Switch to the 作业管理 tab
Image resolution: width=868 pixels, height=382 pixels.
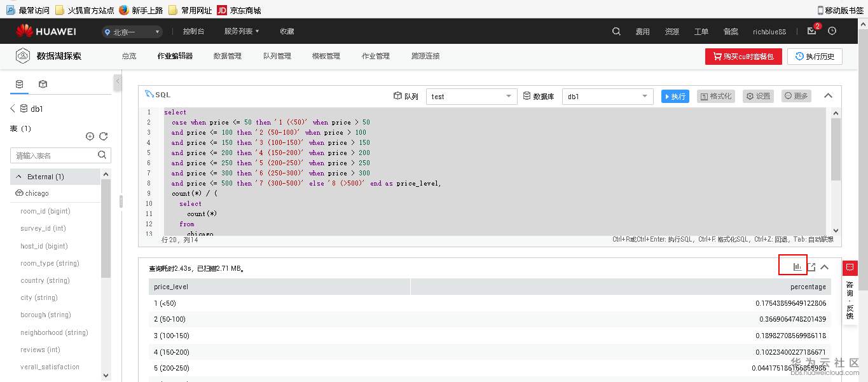coord(375,56)
